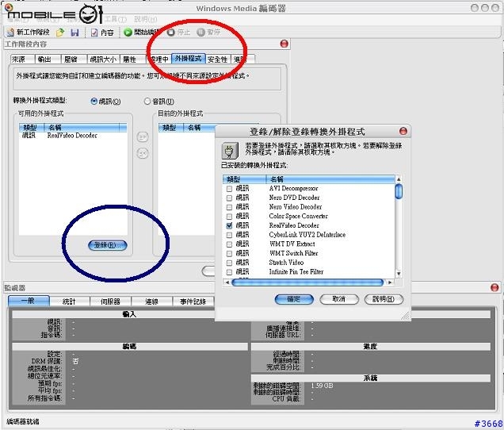Open Properties (內容) in the toolbar

tap(102, 33)
